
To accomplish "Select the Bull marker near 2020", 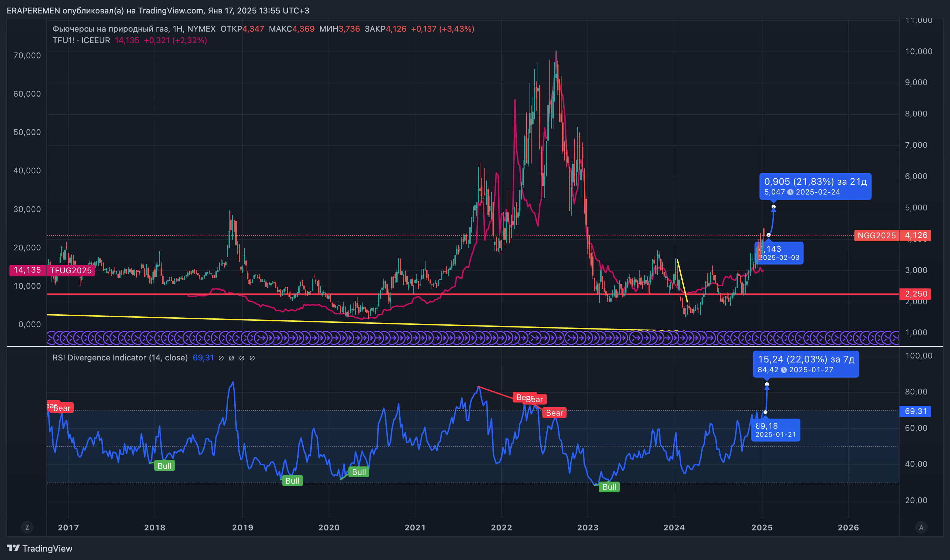I will click(x=359, y=472).
